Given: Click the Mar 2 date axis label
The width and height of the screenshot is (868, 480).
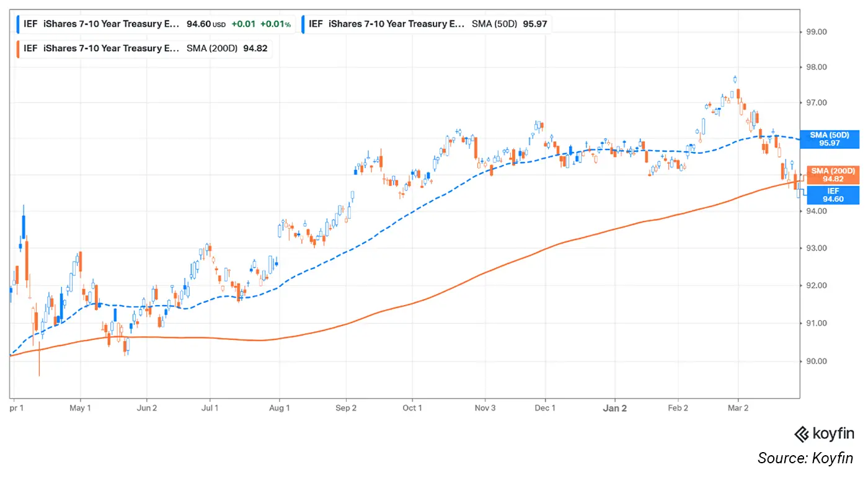Looking at the screenshot, I should [x=738, y=408].
